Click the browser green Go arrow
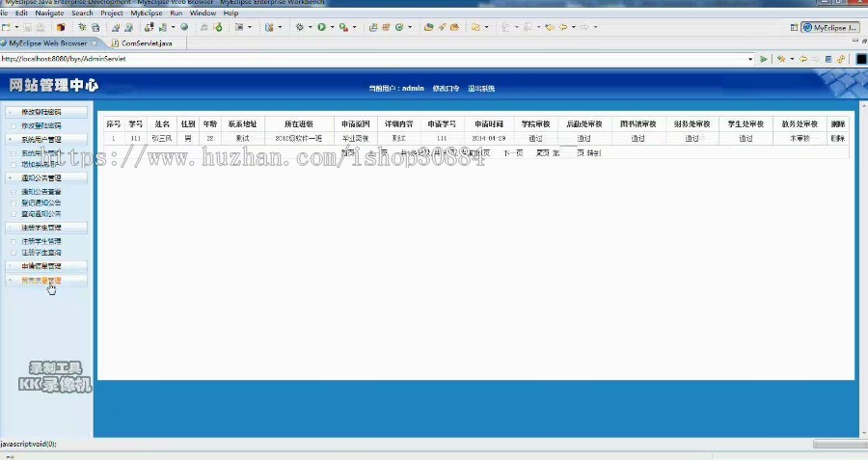Image resolution: width=868 pixels, height=460 pixels. (x=764, y=59)
